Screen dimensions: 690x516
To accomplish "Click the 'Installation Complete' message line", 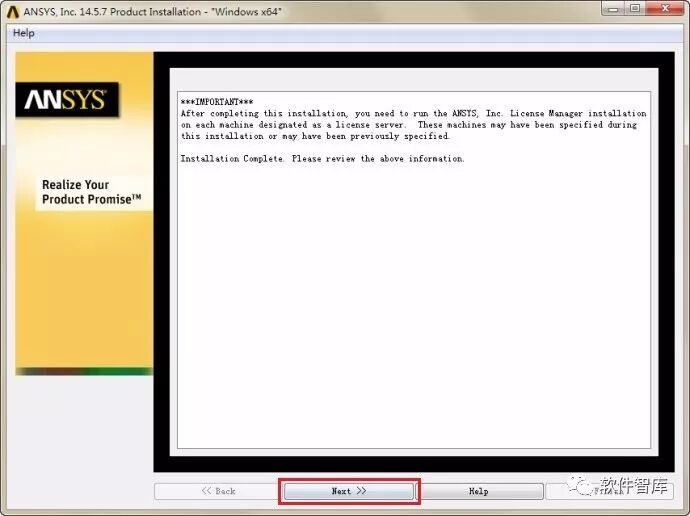I will coord(323,159).
